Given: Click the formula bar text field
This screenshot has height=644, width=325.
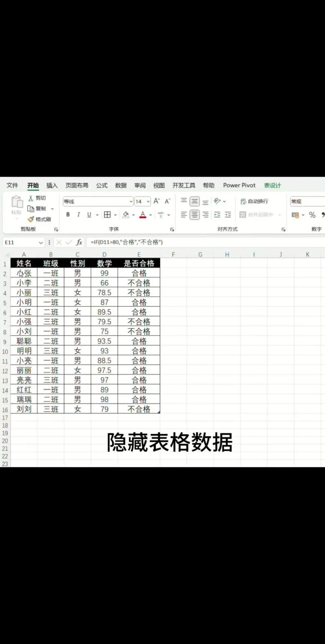Looking at the screenshot, I should (205, 242).
